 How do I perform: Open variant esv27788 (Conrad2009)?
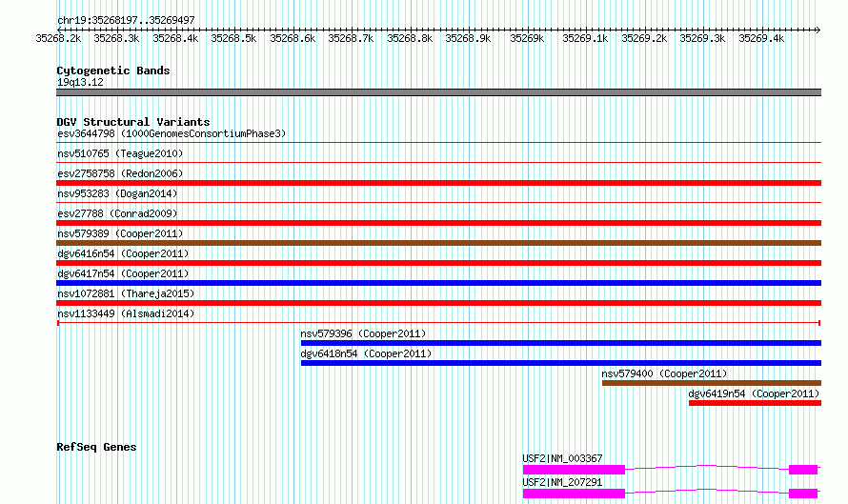(117, 213)
